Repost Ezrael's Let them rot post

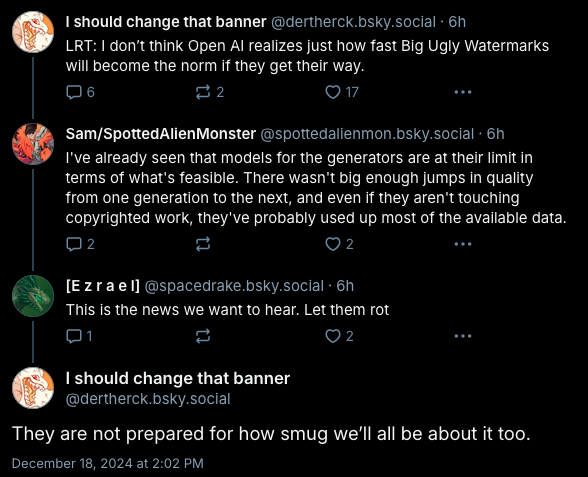tap(203, 336)
